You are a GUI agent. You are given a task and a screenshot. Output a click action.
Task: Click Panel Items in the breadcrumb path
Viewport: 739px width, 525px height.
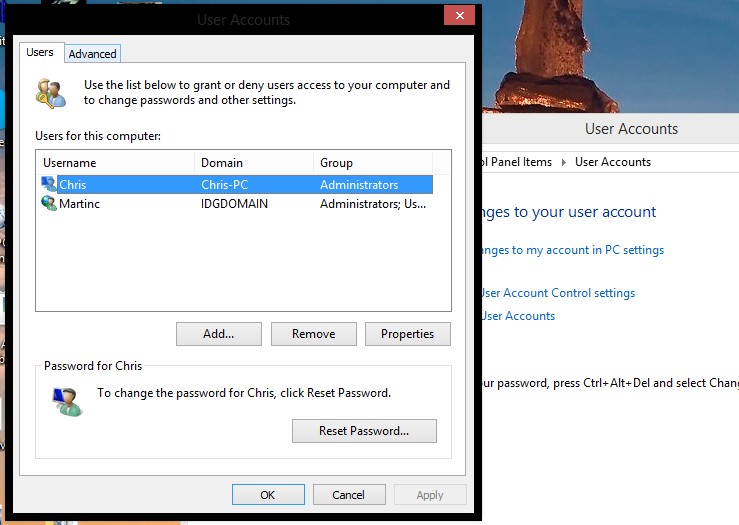[x=517, y=162]
